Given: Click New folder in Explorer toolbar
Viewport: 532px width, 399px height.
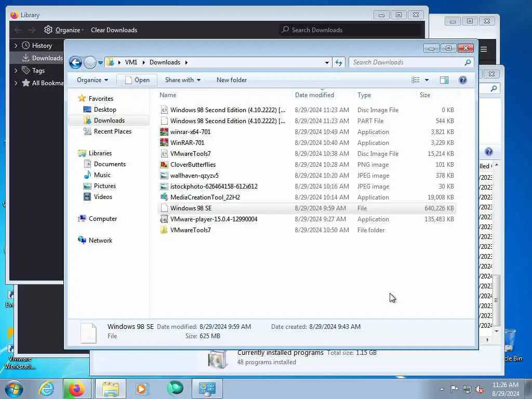Looking at the screenshot, I should (x=232, y=80).
